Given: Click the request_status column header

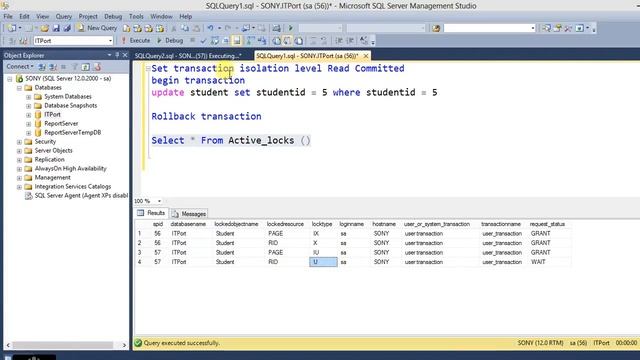Looking at the screenshot, I should pyautogui.click(x=547, y=224).
